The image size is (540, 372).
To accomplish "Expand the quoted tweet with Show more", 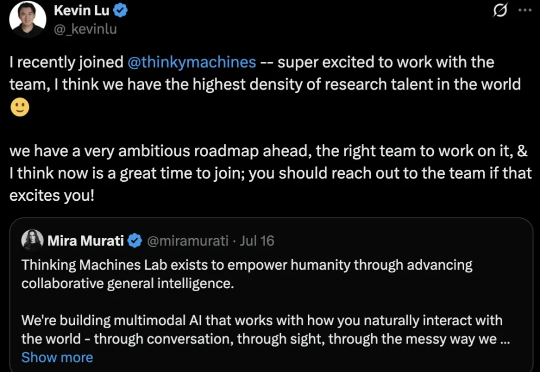I will pos(57,358).
